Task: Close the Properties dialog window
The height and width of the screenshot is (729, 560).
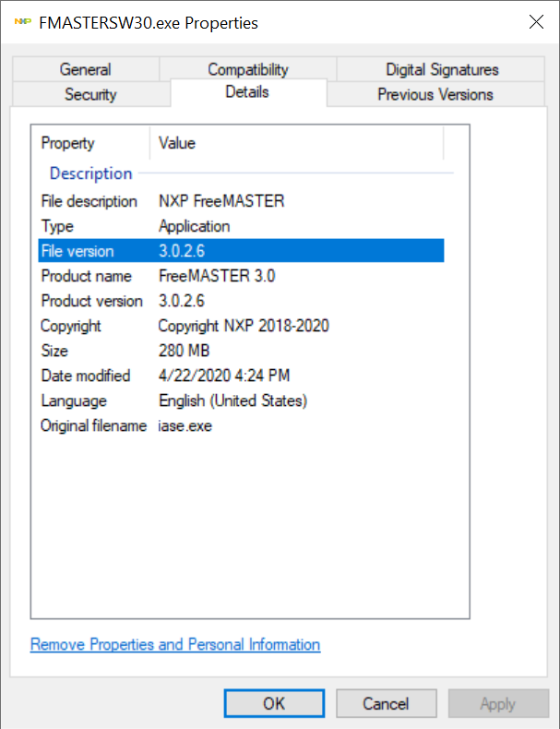Action: 536,21
